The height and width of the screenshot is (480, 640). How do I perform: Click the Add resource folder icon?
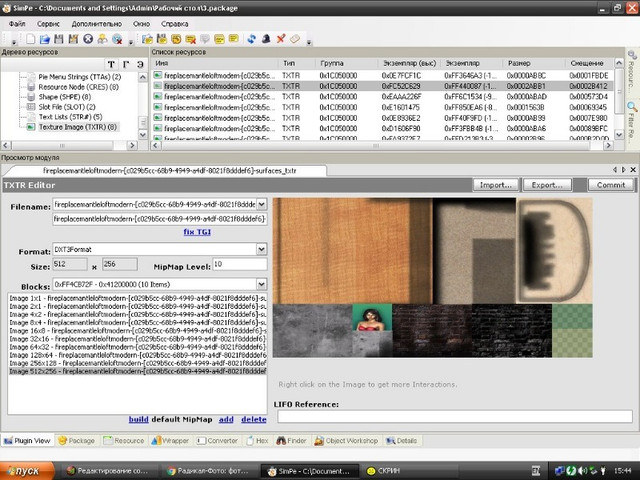click(x=147, y=39)
